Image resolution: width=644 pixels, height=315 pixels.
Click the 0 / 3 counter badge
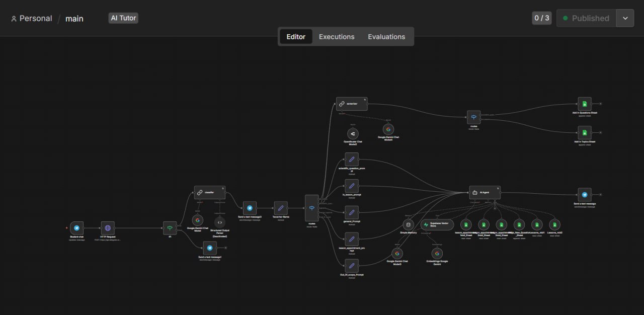(x=542, y=18)
